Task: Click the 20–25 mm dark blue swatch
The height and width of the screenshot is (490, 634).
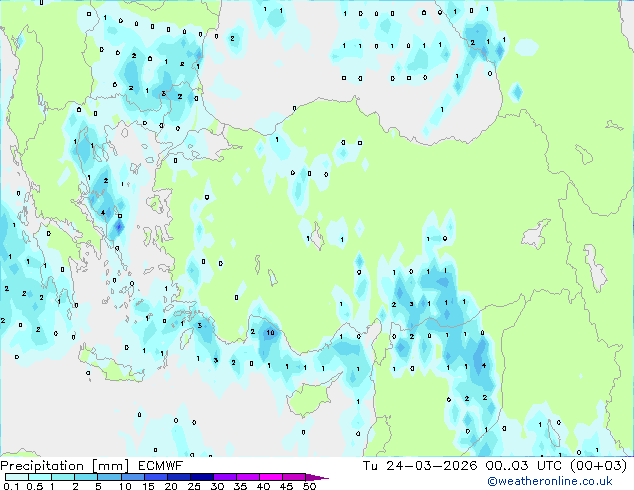Action: point(179,477)
